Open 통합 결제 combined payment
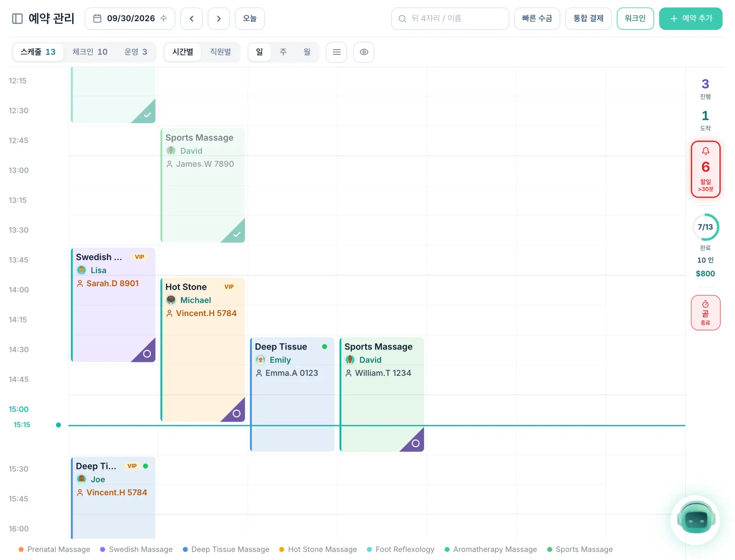This screenshot has height=560, width=735. coord(588,19)
